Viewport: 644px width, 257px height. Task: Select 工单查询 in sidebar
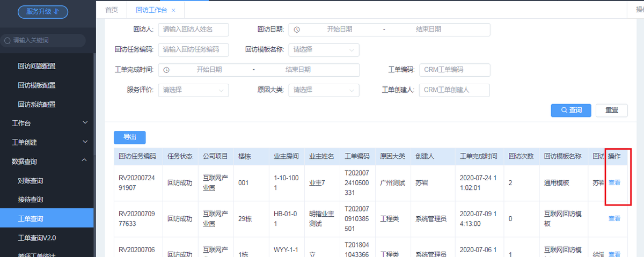coord(47,218)
